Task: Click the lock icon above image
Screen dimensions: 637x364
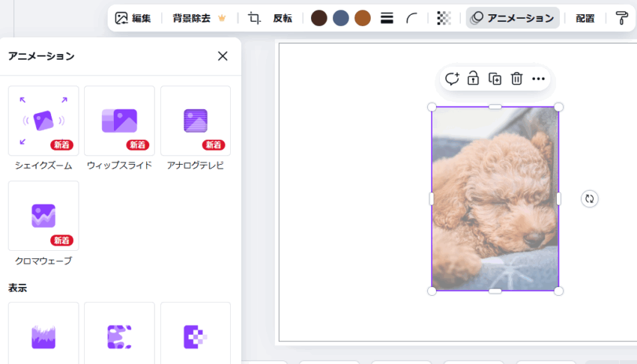Action: pos(473,79)
